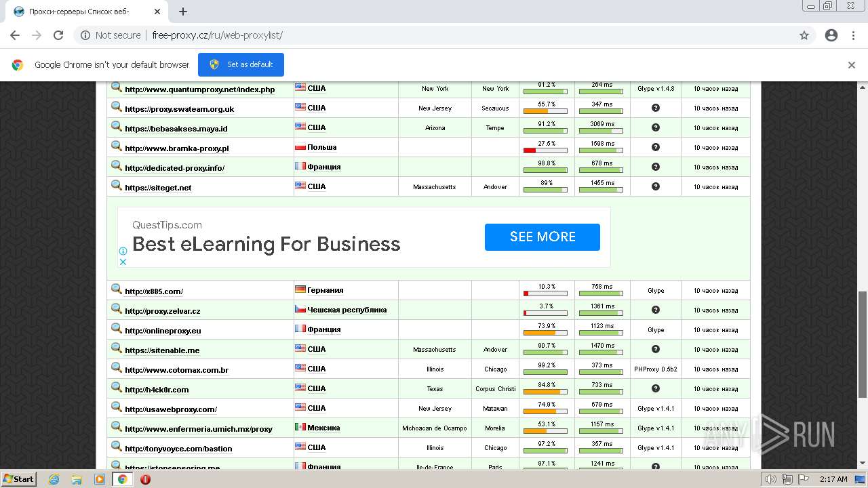Click the magnifier icon beside h4ck0r.com

tap(117, 388)
